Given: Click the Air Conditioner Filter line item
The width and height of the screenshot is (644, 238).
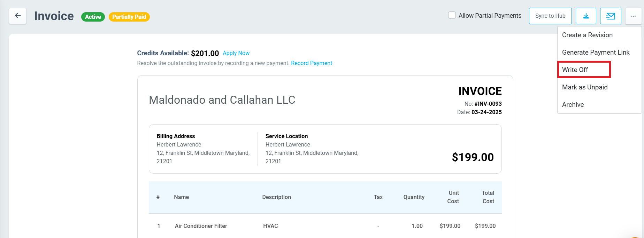Looking at the screenshot, I should pyautogui.click(x=201, y=226).
